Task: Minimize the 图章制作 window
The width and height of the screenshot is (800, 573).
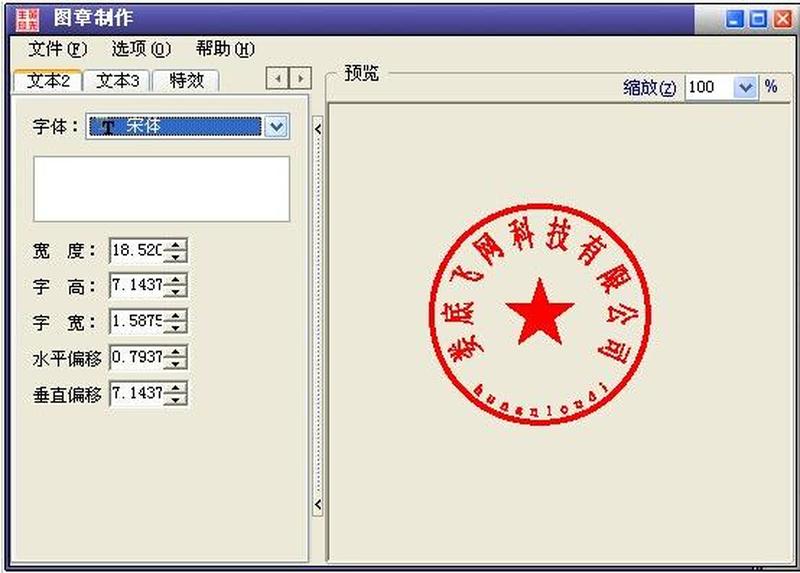Action: [735, 19]
